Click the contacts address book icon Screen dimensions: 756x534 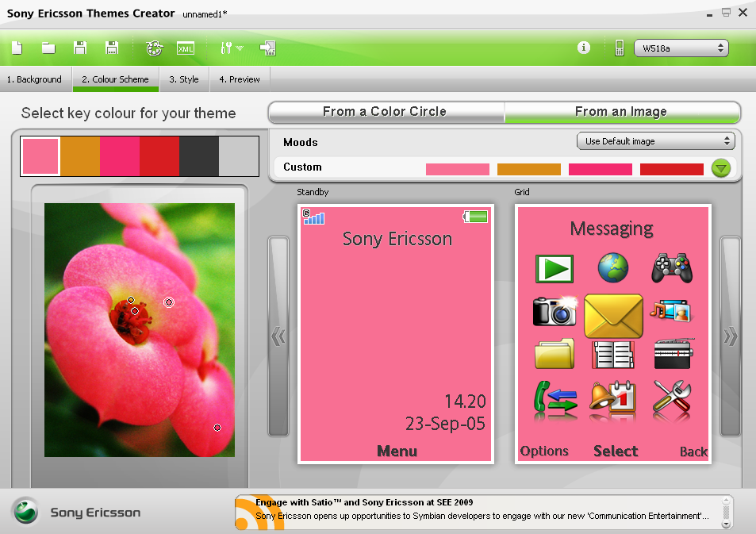[x=613, y=355]
